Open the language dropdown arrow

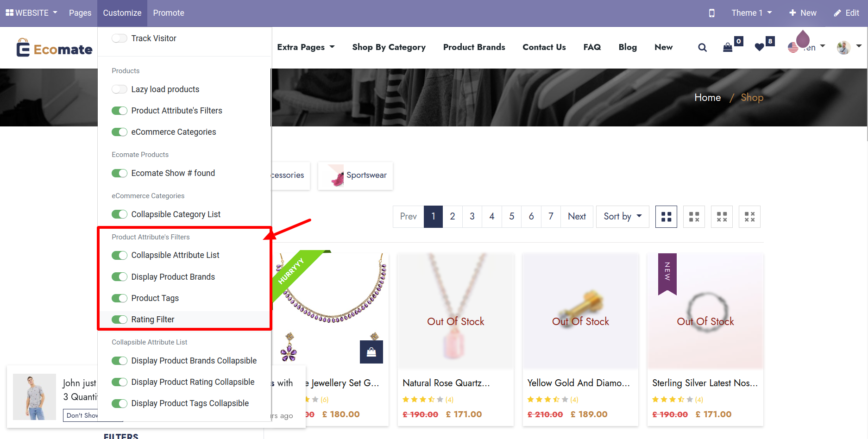[x=823, y=46]
